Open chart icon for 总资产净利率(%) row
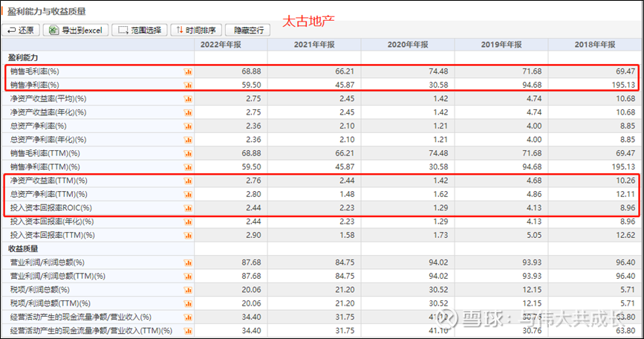 (x=188, y=126)
